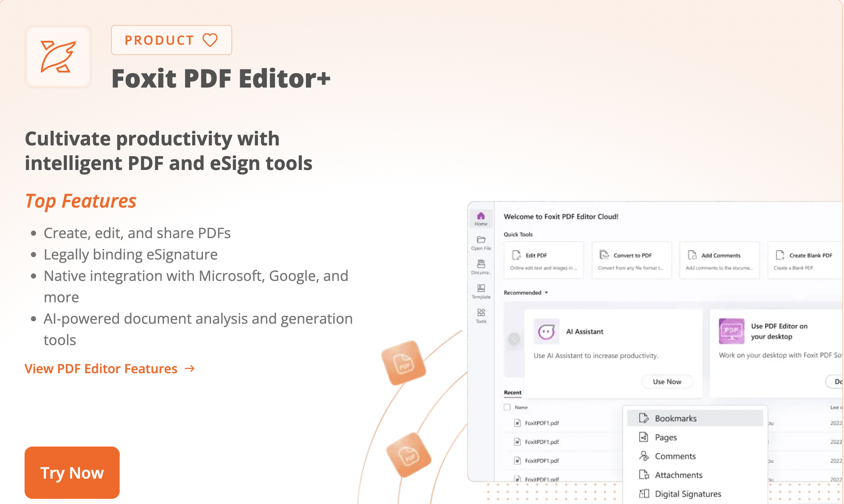Click the arrow after View PDF Editor Features
Viewport: 844px width, 504px height.
click(190, 368)
